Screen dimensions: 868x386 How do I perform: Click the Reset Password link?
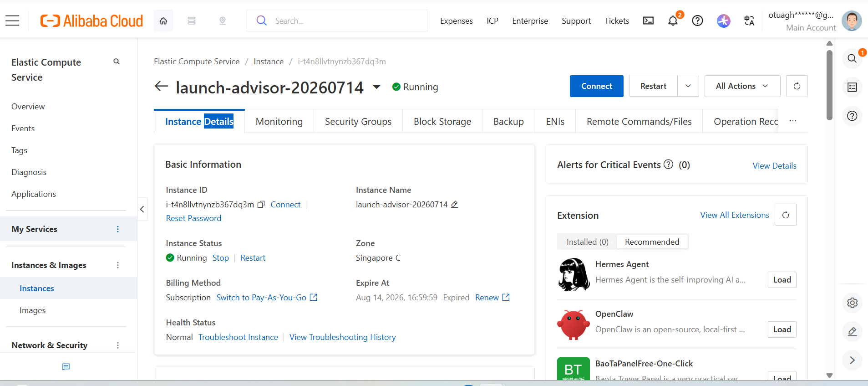click(193, 218)
